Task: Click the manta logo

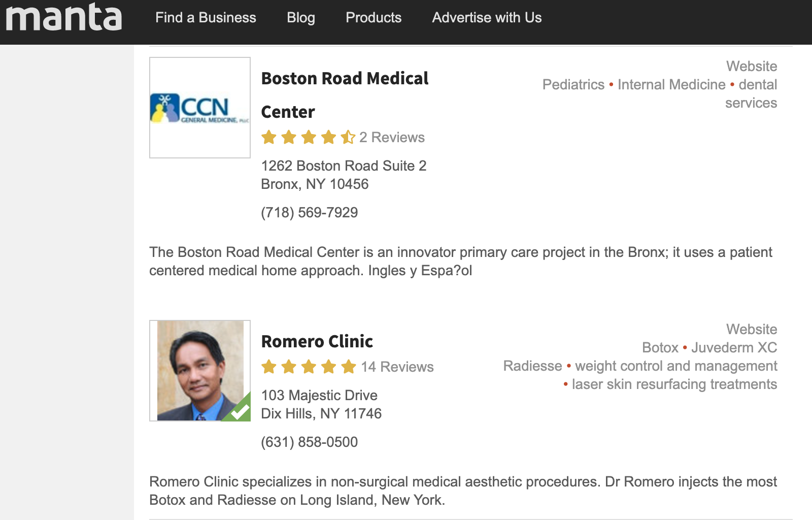Action: (x=63, y=17)
